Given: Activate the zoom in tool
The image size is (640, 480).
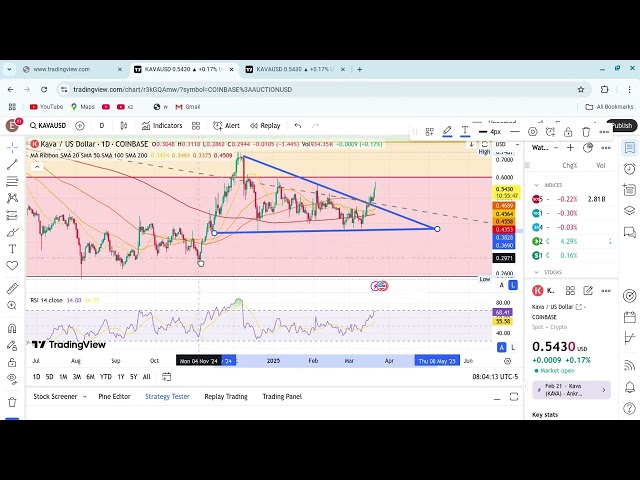Looking at the screenshot, I should point(12,305).
